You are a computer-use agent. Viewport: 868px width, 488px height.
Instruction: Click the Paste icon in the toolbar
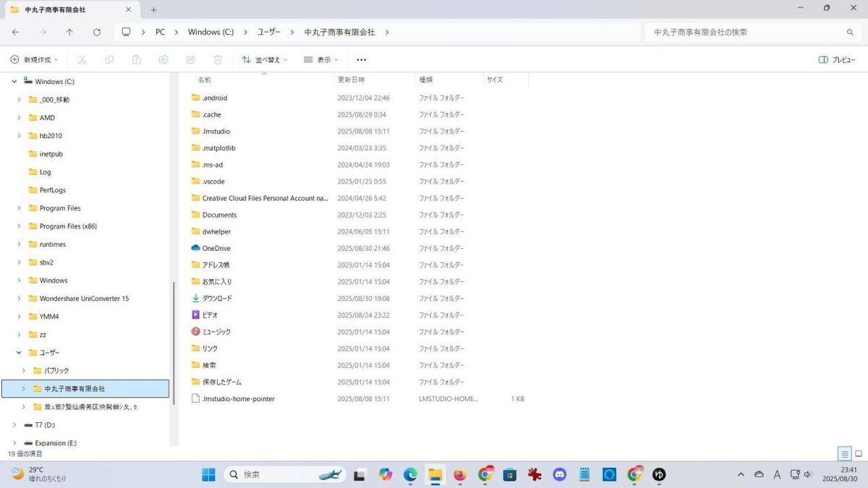[x=136, y=59]
